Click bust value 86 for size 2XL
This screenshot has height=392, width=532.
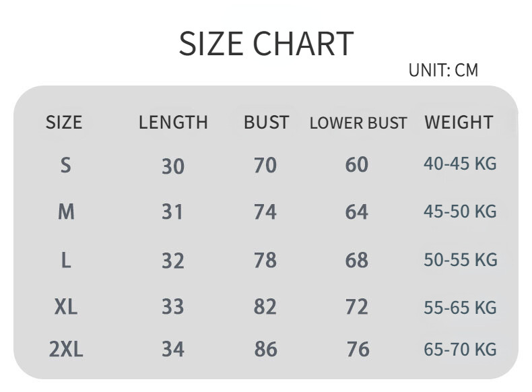[265, 350]
